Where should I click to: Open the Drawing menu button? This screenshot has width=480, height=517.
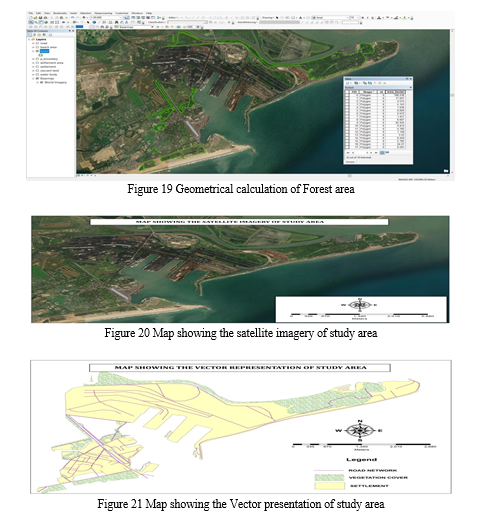coord(268,17)
